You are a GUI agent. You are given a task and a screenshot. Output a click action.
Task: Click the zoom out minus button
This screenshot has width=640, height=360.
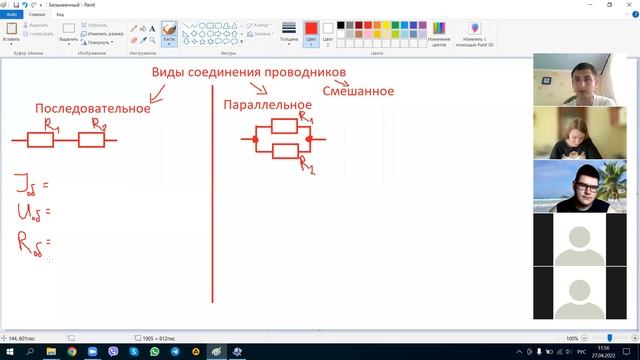click(x=584, y=338)
